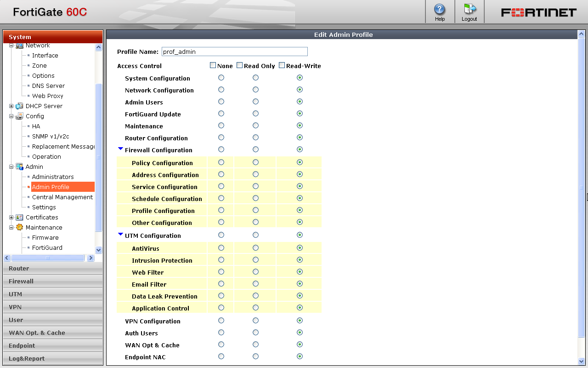Viewport: 588px width, 368px height.
Task: Open SNMP v1/v2c configuration
Action: coord(51,136)
